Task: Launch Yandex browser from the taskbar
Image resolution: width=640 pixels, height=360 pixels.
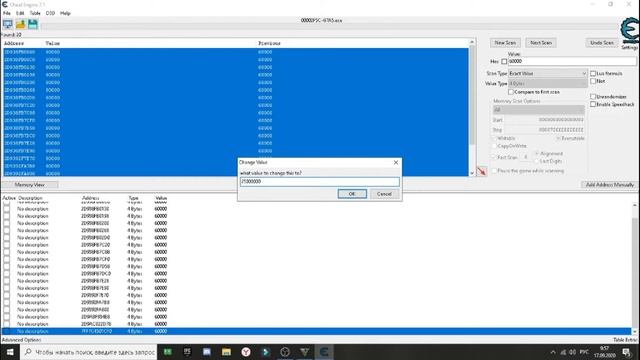Action: click(246, 352)
